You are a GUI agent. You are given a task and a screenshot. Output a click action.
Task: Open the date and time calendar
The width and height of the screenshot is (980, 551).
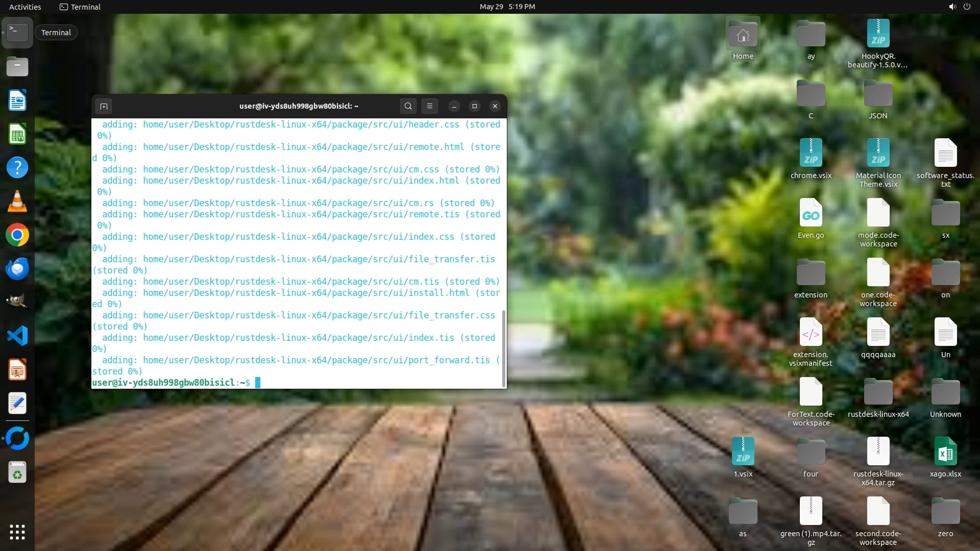tap(507, 7)
